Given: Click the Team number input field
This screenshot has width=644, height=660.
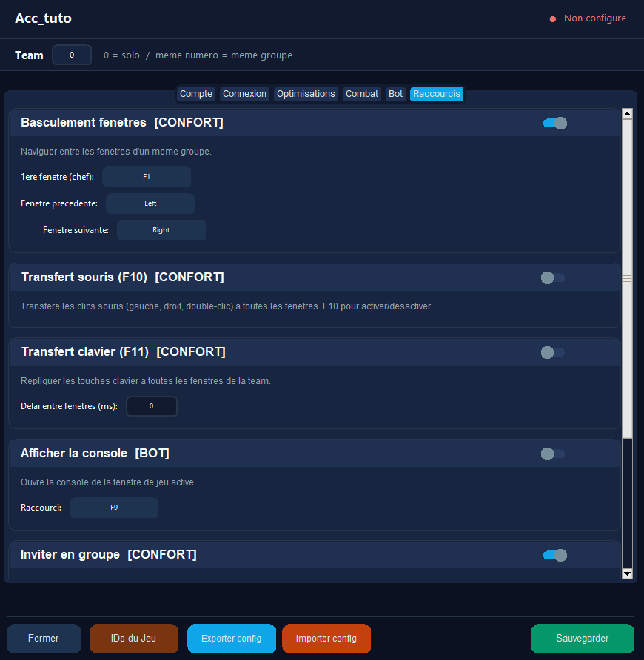Looking at the screenshot, I should coord(72,55).
